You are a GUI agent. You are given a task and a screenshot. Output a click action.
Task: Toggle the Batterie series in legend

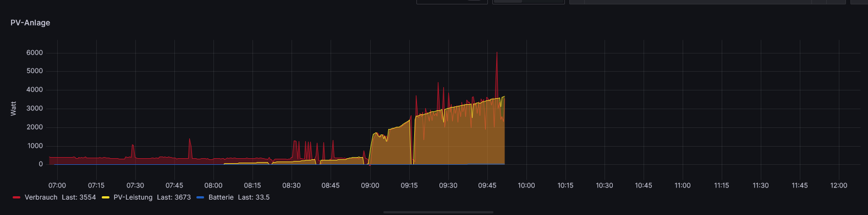click(x=221, y=197)
